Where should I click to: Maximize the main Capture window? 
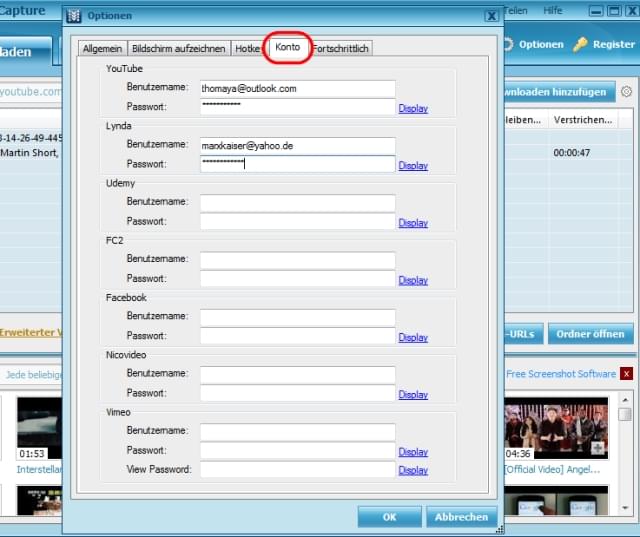pos(614,11)
